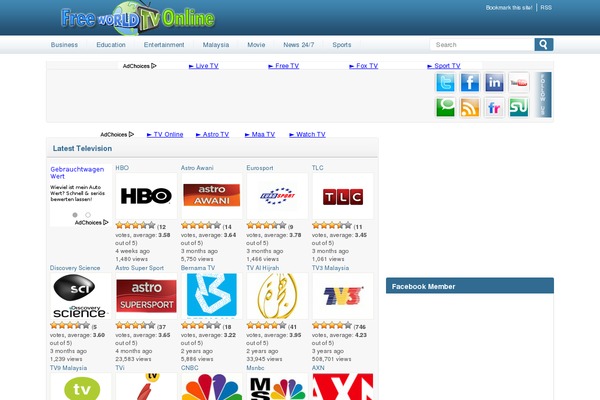Open the Movie menu category
The height and width of the screenshot is (400, 600).
click(256, 45)
